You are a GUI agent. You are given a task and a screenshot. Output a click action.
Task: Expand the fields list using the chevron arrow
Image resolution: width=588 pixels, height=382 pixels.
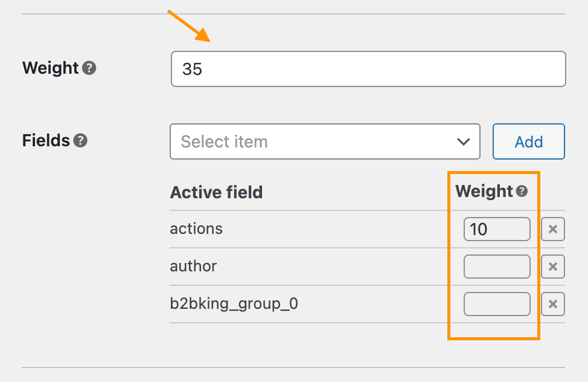click(x=464, y=142)
